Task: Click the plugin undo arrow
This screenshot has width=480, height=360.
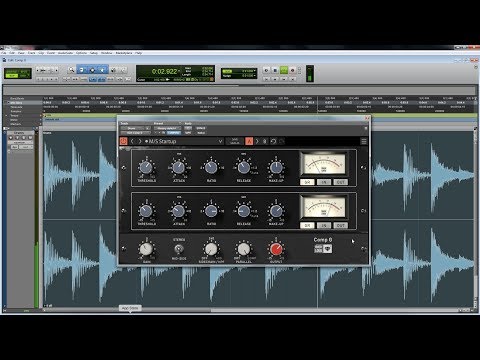Action: coord(273,141)
